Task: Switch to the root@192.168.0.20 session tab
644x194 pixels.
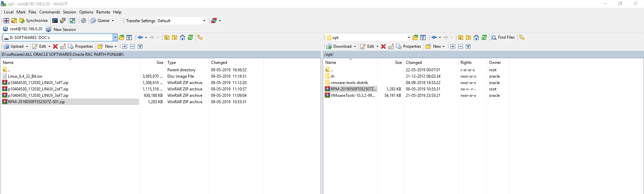Action: [x=23, y=29]
